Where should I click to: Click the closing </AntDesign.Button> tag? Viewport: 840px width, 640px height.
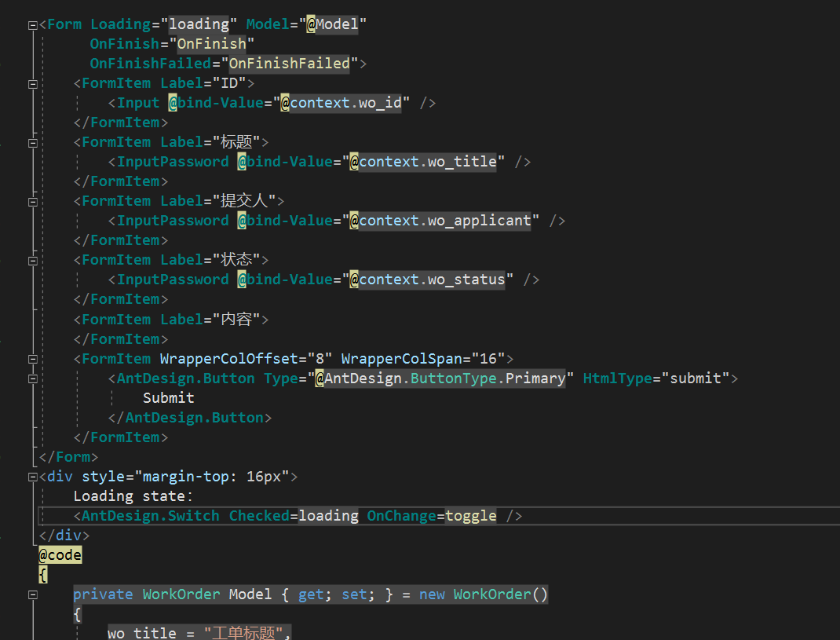point(190,418)
